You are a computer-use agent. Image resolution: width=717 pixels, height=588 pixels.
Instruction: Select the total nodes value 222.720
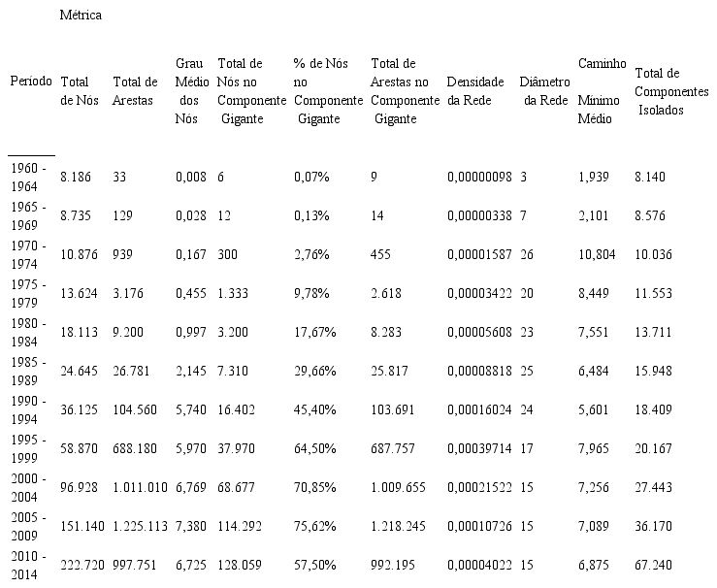coord(81,565)
